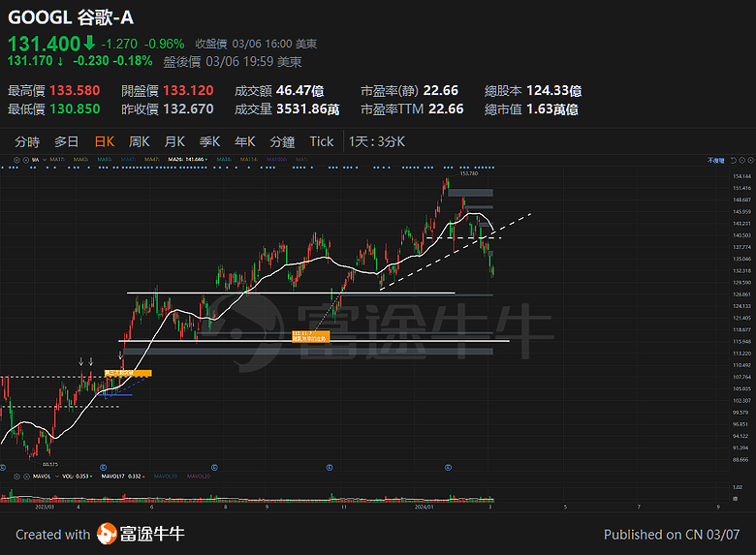756x555 pixels.
Task: Click the orange Futu bull logo at bottom
Action: pos(107,534)
